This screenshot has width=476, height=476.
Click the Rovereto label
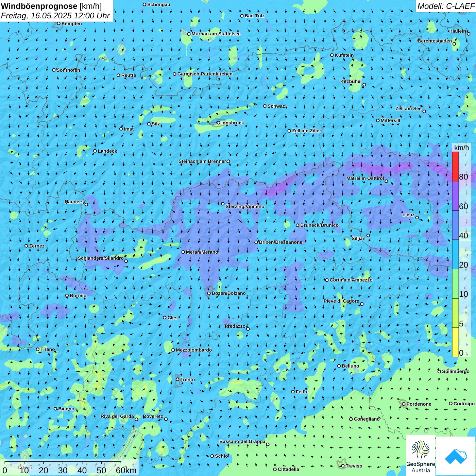[x=153, y=416]
